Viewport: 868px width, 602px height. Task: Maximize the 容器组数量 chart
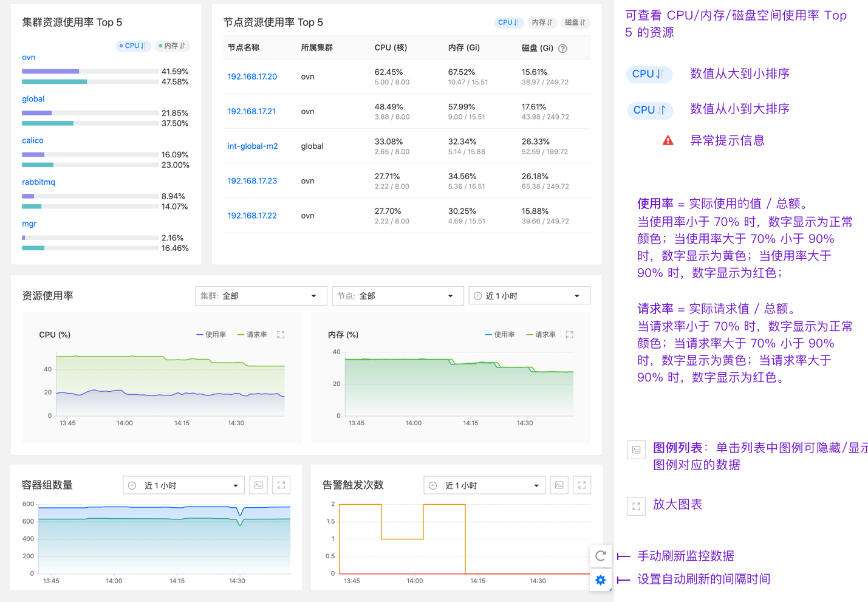[x=281, y=485]
